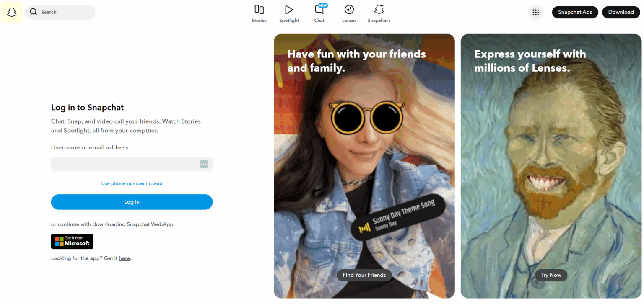Open Spotlight from the top navigation
This screenshot has width=644, height=304.
click(289, 12)
